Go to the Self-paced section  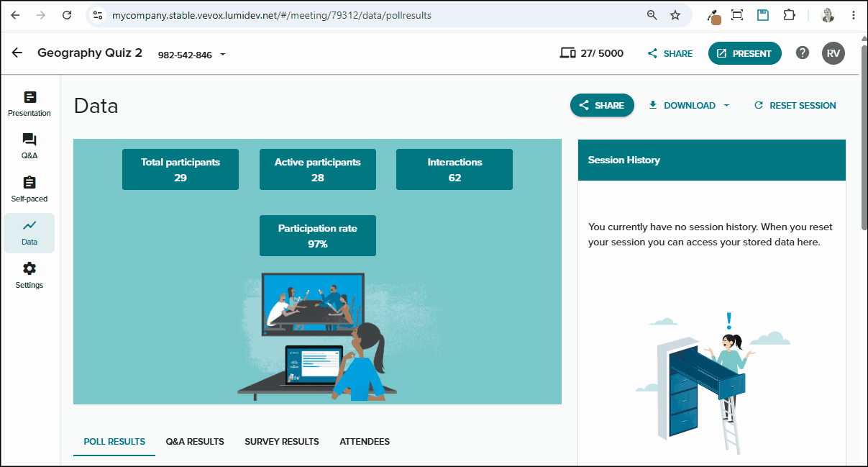29,190
